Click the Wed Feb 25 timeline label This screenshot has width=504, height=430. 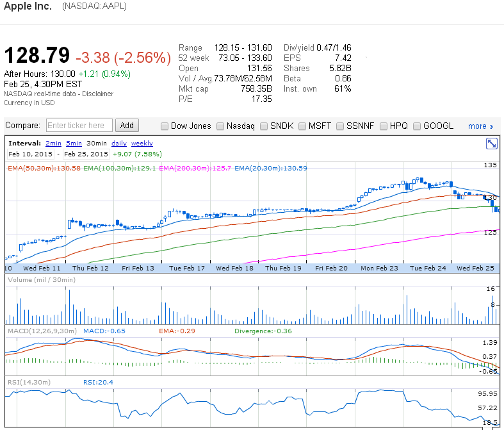click(475, 269)
